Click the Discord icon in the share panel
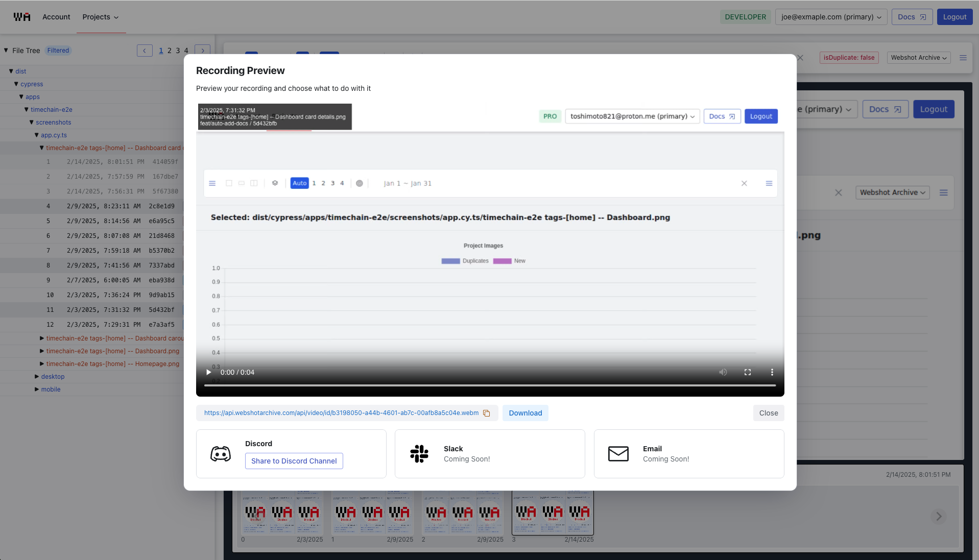The height and width of the screenshot is (560, 979). (220, 454)
